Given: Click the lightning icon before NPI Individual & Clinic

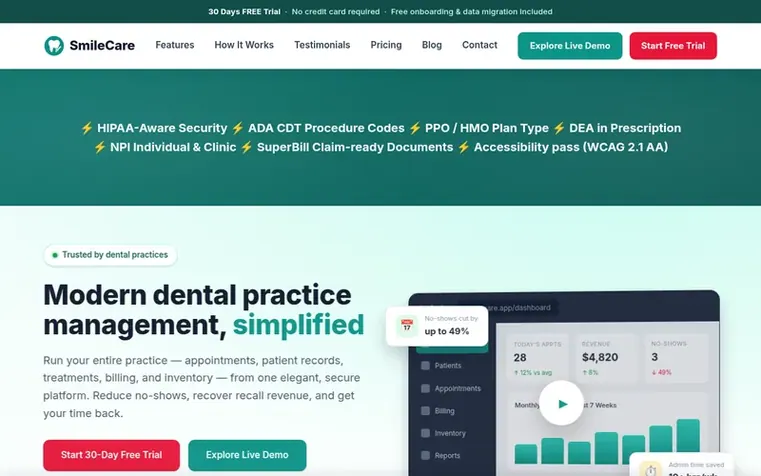Looking at the screenshot, I should pyautogui.click(x=100, y=147).
